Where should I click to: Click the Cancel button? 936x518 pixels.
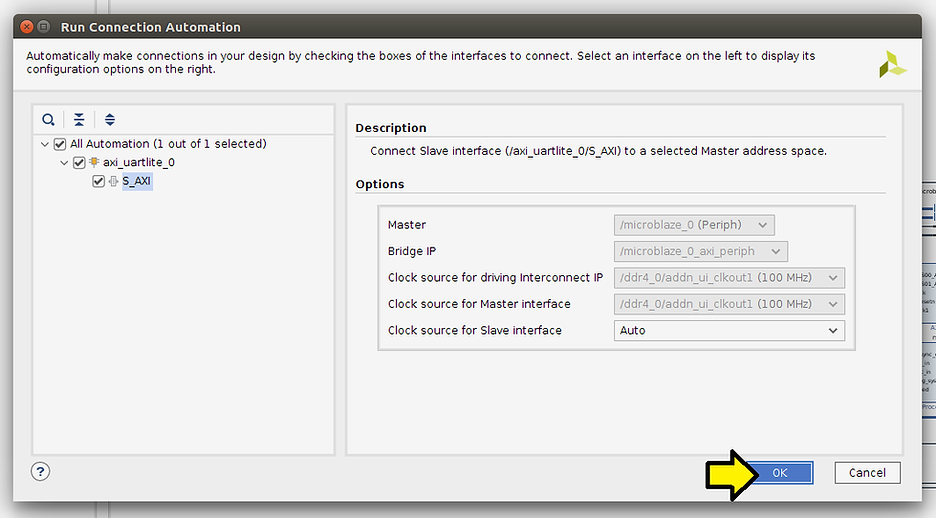(867, 473)
